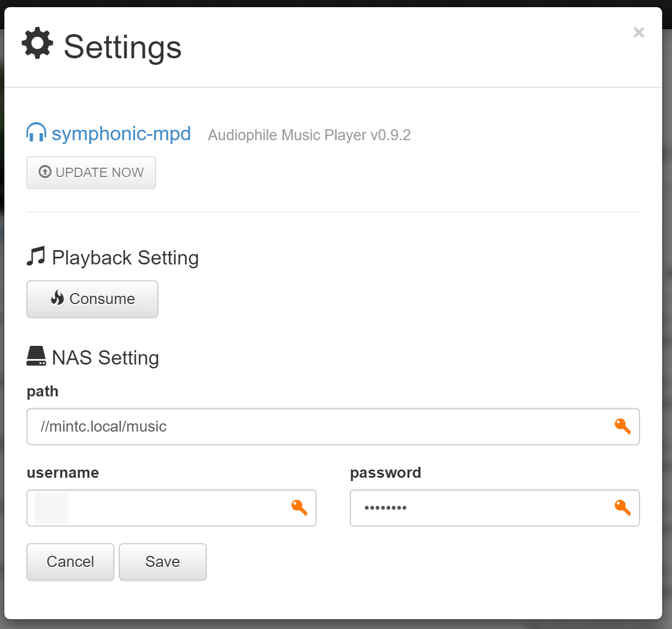672x629 pixels.
Task: Click the flame icon on Consume button
Action: point(58,298)
